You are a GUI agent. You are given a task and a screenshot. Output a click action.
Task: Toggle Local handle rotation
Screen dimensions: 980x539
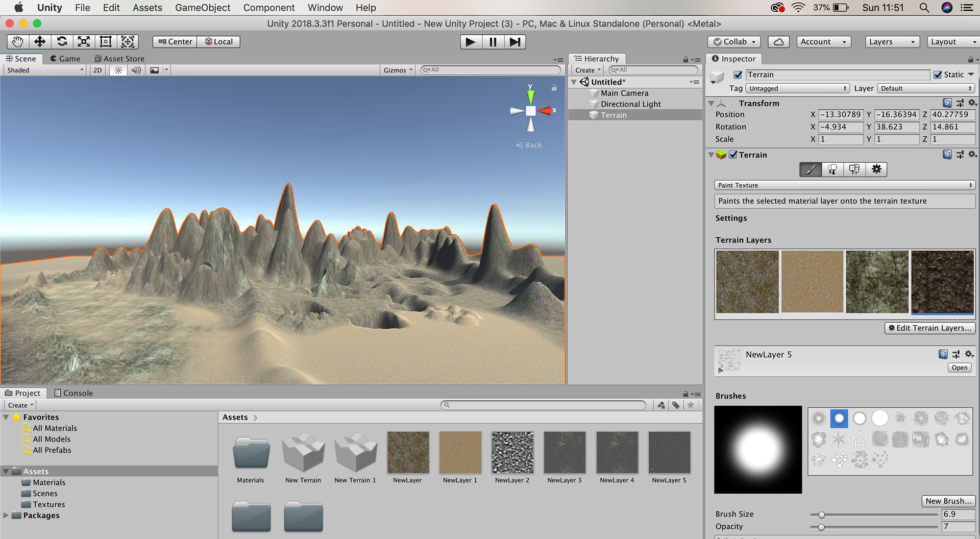(x=218, y=42)
